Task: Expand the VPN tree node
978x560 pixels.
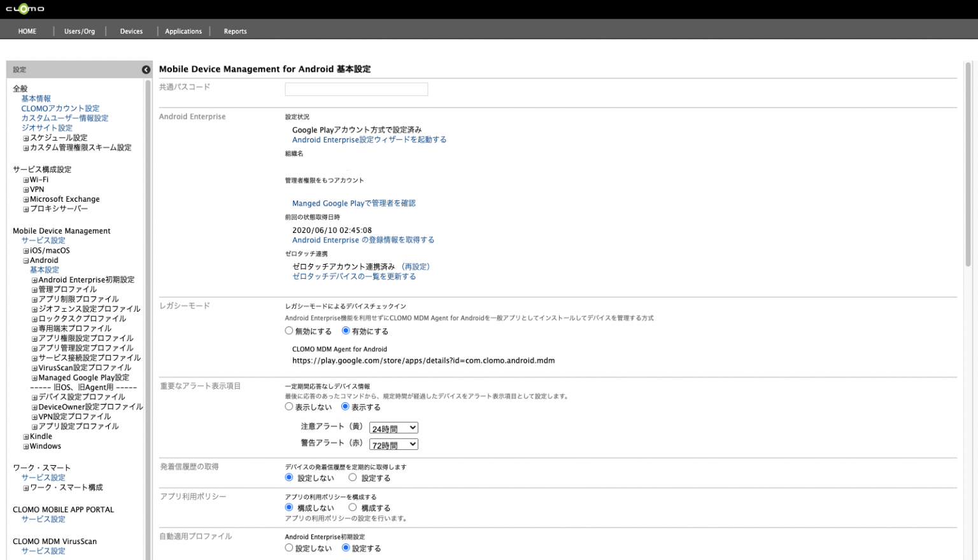Action: tap(26, 190)
